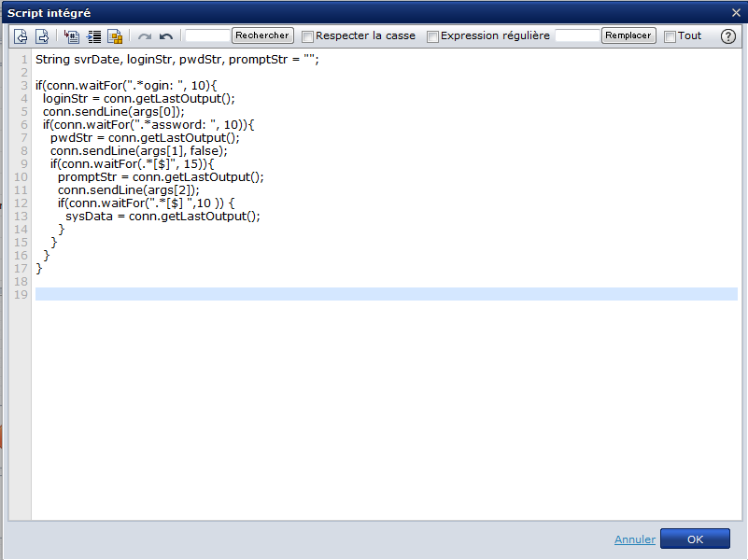Click line number 18 in gutter
The width and height of the screenshot is (748, 560).
click(x=21, y=282)
